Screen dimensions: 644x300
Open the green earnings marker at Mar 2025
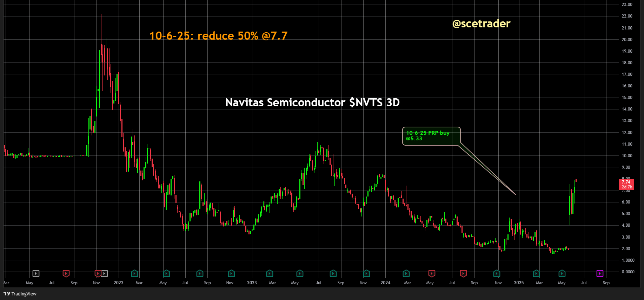[536, 273]
